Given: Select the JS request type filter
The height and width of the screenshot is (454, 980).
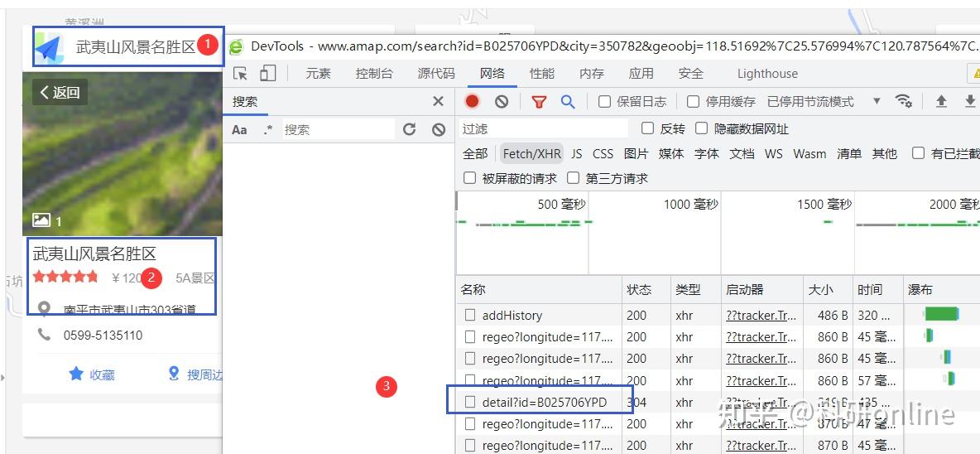Looking at the screenshot, I should [576, 153].
